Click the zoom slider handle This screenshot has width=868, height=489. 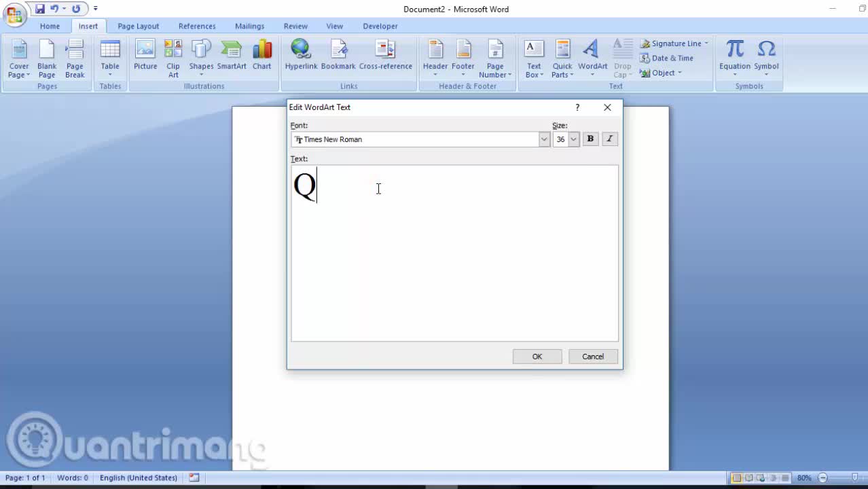pyautogui.click(x=854, y=477)
